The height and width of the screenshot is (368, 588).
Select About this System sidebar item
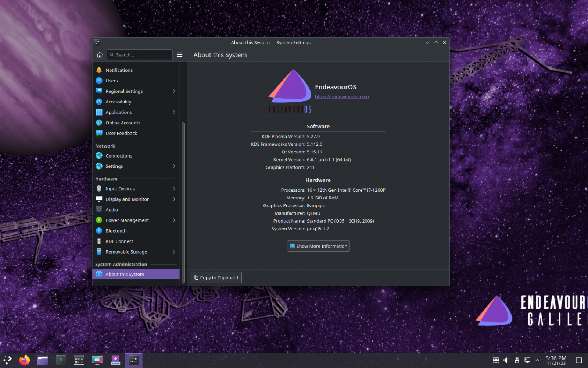[125, 274]
